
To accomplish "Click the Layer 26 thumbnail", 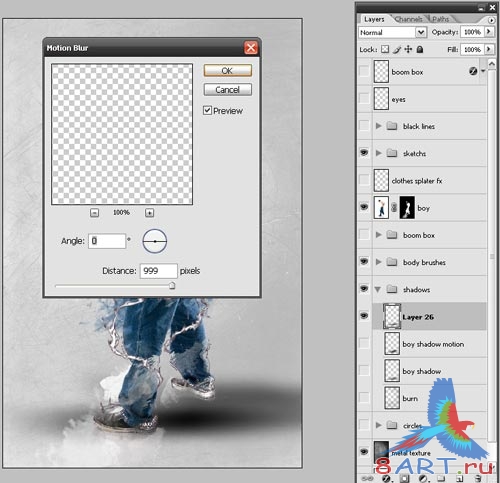I will coord(392,317).
